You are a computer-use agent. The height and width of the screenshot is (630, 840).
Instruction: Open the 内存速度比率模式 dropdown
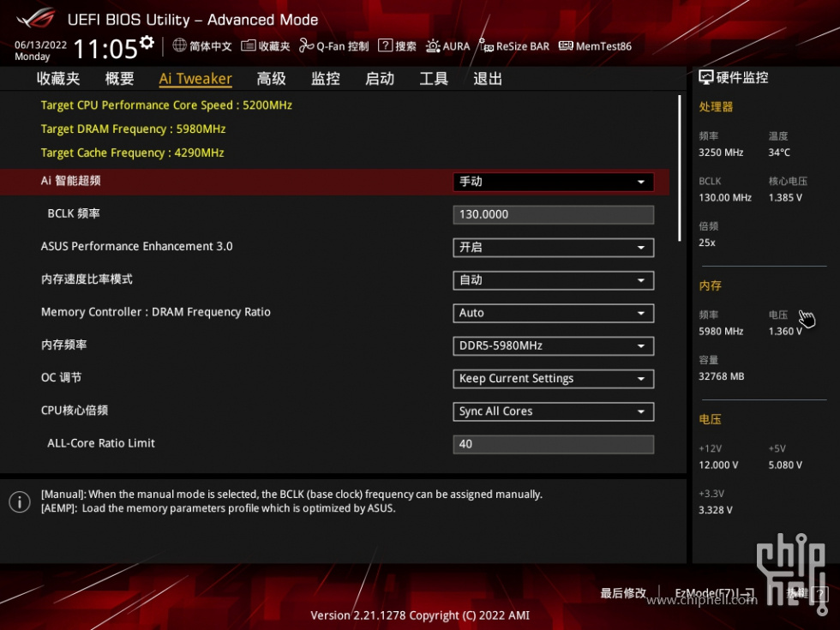[554, 280]
